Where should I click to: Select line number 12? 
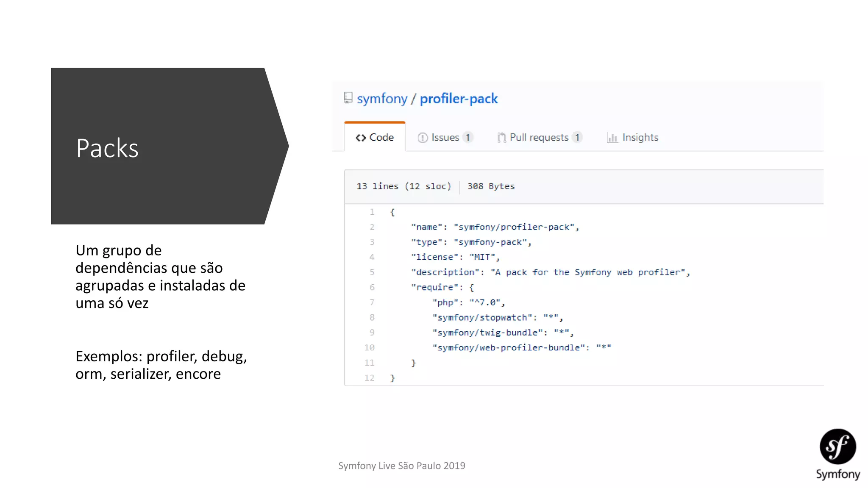[x=370, y=378]
